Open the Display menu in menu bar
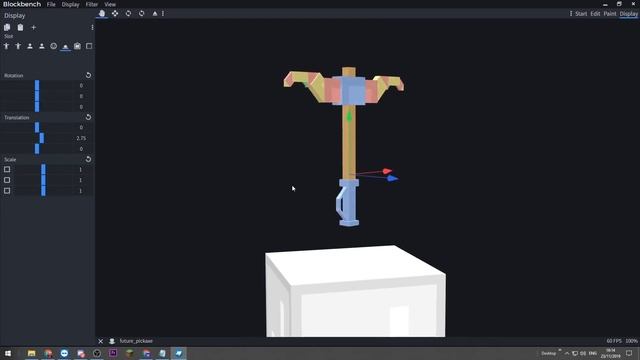640x360 pixels. pyautogui.click(x=70, y=4)
